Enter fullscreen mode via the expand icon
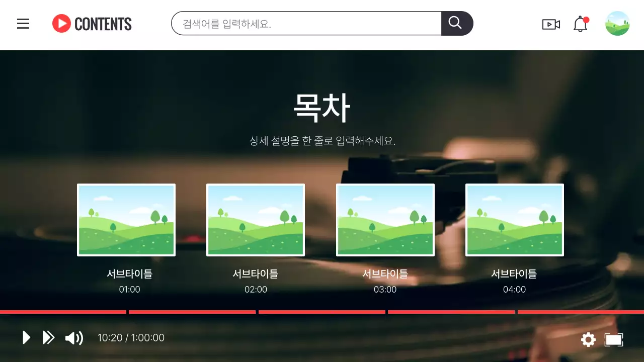This screenshot has width=644, height=362. click(613, 339)
